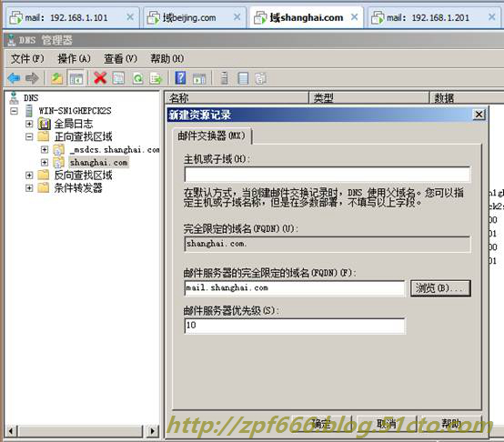Open the 操作(A) menu
Image resolution: width=504 pixels, height=442 pixels.
tap(74, 59)
